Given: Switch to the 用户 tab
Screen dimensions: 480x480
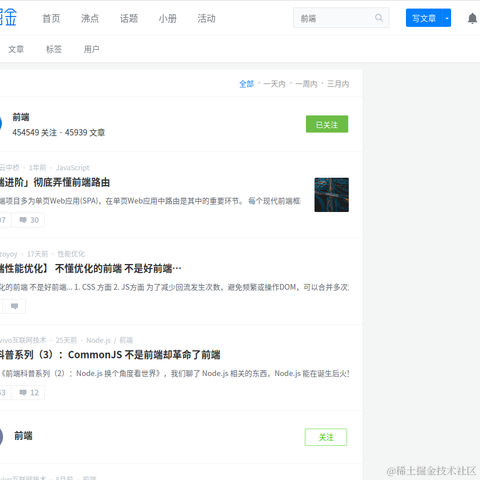Looking at the screenshot, I should pyautogui.click(x=91, y=49).
